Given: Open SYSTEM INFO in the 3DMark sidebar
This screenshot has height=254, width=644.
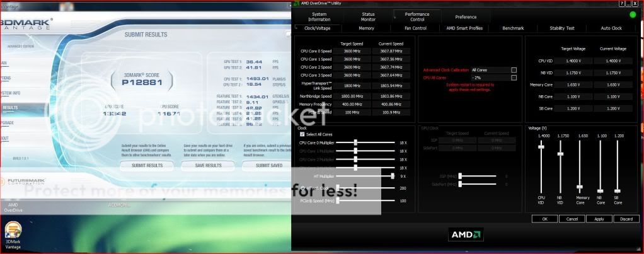Looking at the screenshot, I should click(10, 93).
